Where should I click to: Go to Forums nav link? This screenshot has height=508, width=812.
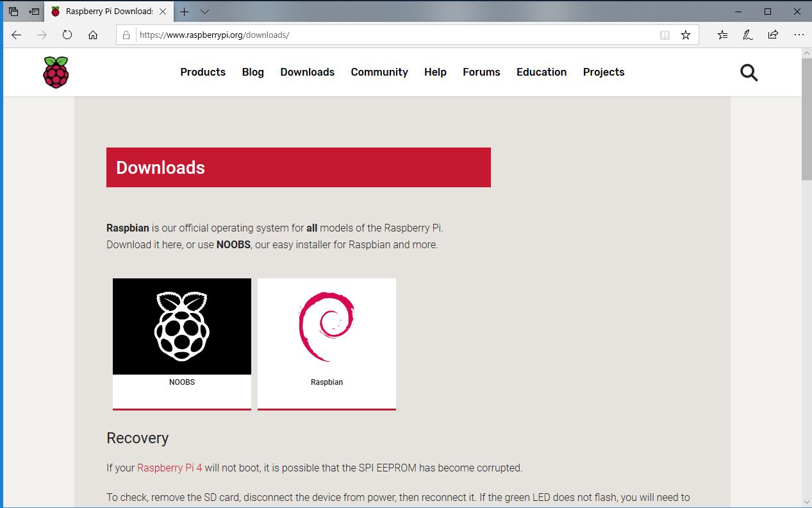point(481,72)
